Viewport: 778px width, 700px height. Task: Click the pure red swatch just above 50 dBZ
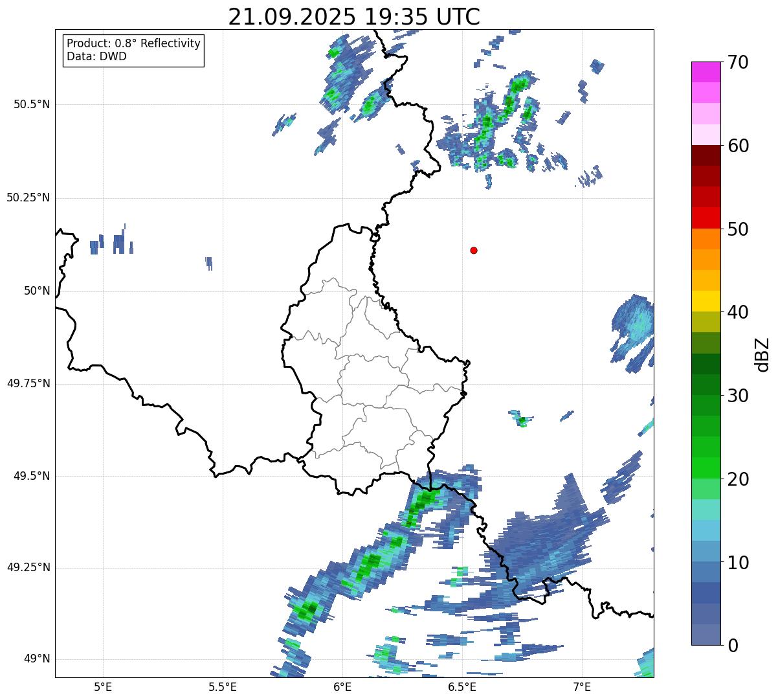[706, 218]
